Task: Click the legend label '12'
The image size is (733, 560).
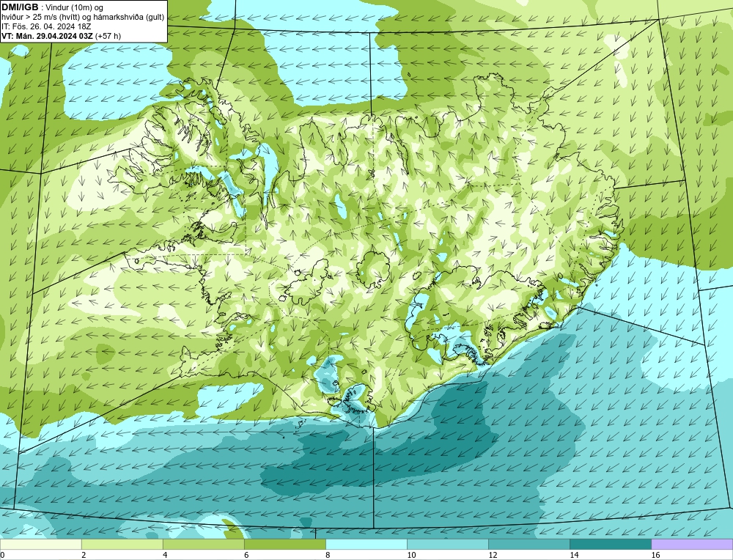Action: pos(493,555)
